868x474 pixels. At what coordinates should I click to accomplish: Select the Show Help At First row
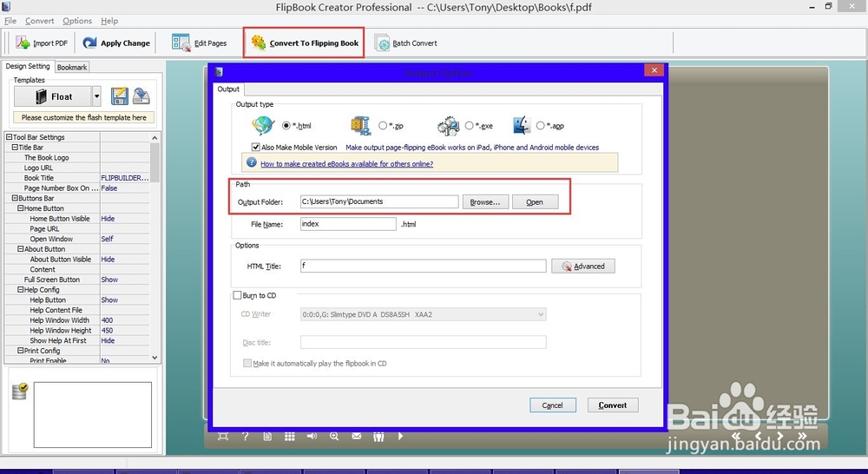point(77,340)
